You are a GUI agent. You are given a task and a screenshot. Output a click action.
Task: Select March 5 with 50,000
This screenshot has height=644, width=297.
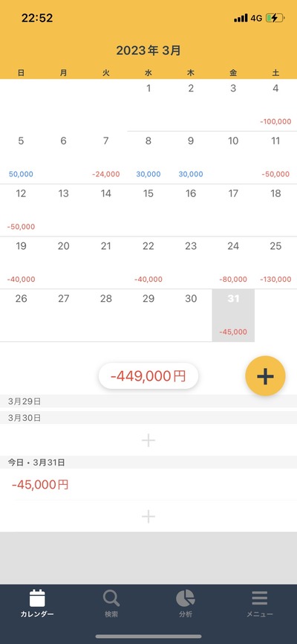[x=21, y=158]
